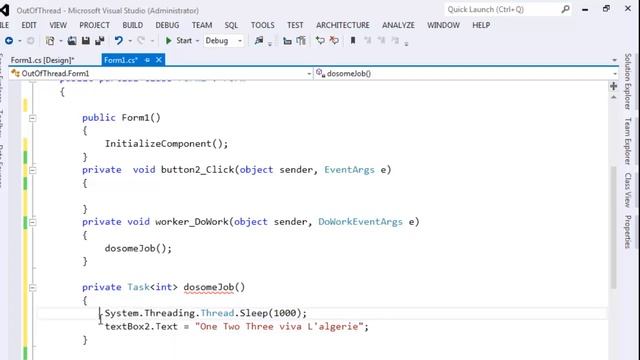
Task: Toggle a bookmark with the bookmark icon
Action: (353, 40)
